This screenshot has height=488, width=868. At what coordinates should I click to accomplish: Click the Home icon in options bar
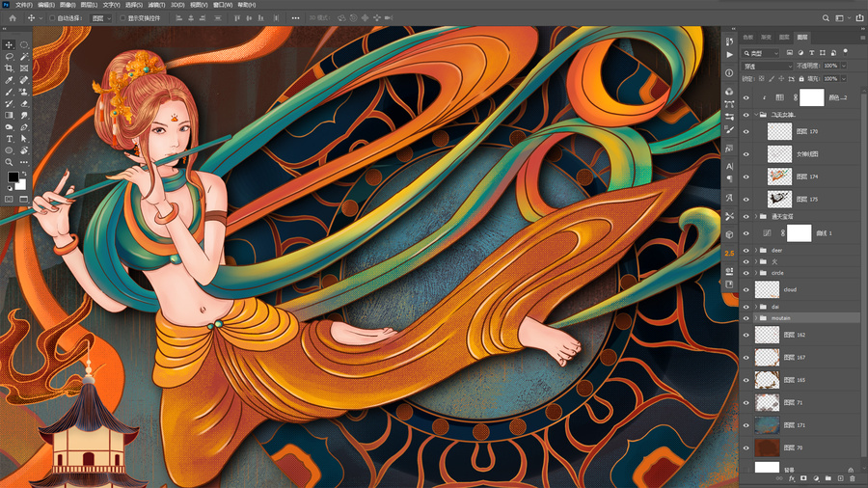click(13, 17)
